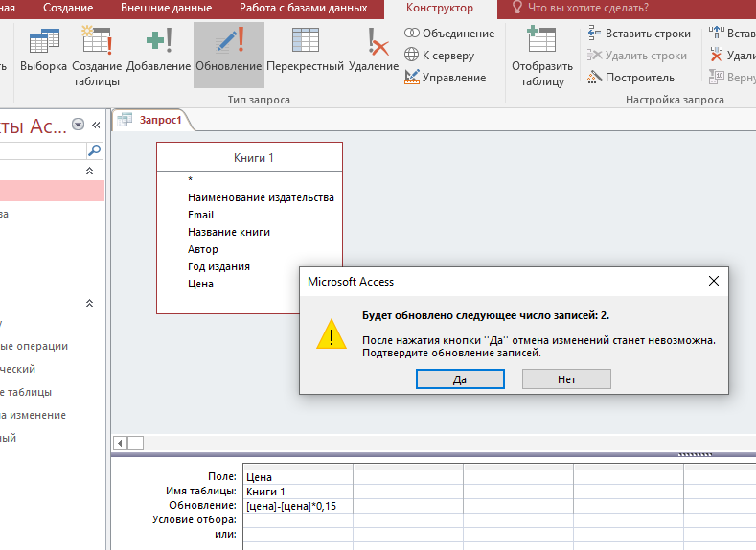756x550 pixels.
Task: Click the horizontal scrollbar left arrow
Action: click(x=120, y=443)
